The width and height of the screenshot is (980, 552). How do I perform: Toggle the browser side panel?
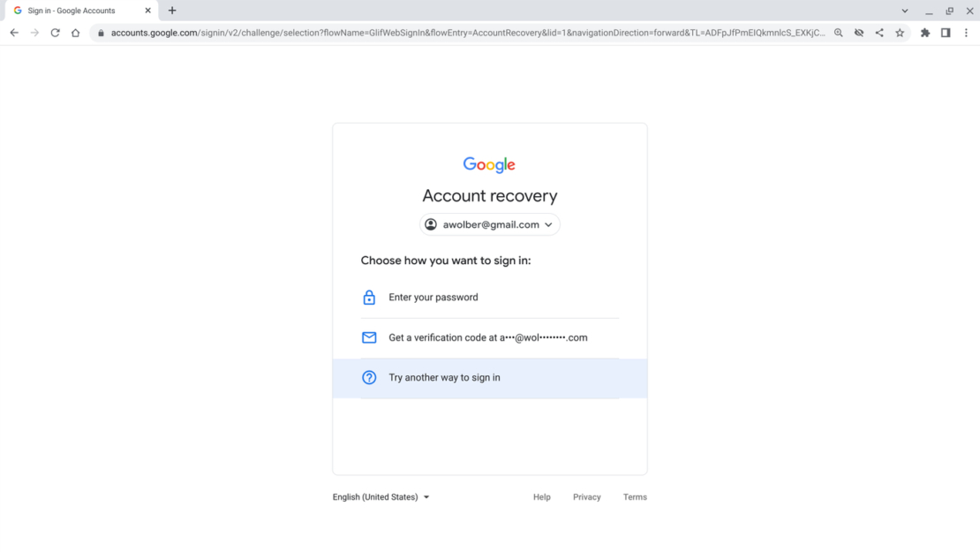946,33
